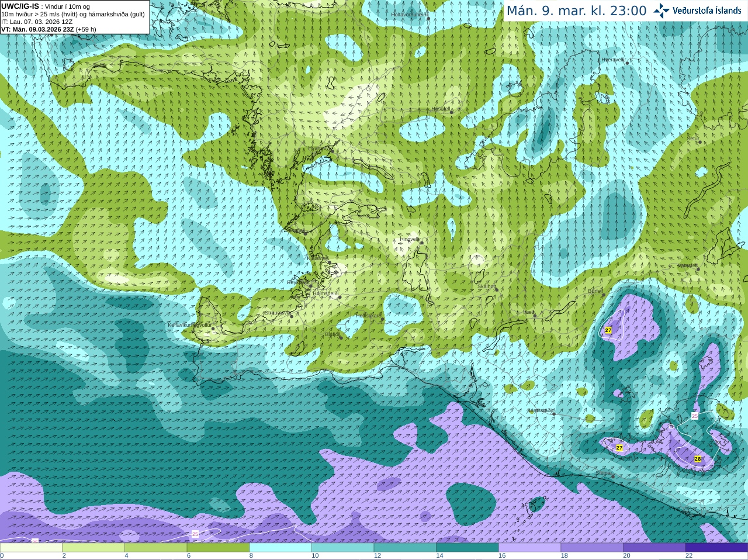Click the Hvanneyri station label
Screen dimensions: 748x560
[319, 148]
